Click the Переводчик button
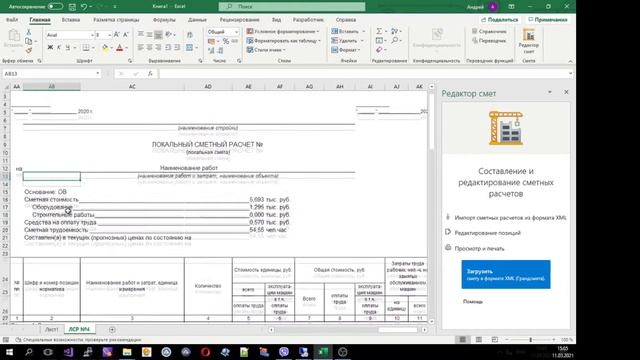 pos(489,41)
